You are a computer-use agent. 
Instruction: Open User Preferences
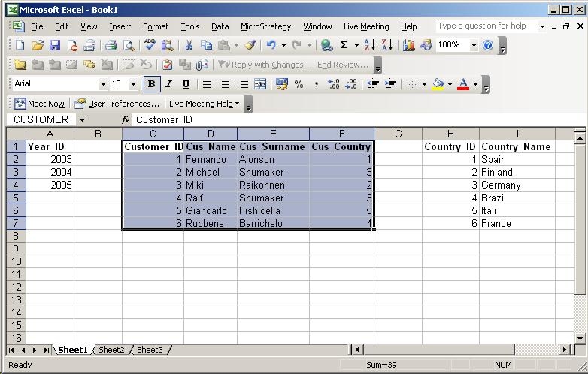tap(117, 104)
